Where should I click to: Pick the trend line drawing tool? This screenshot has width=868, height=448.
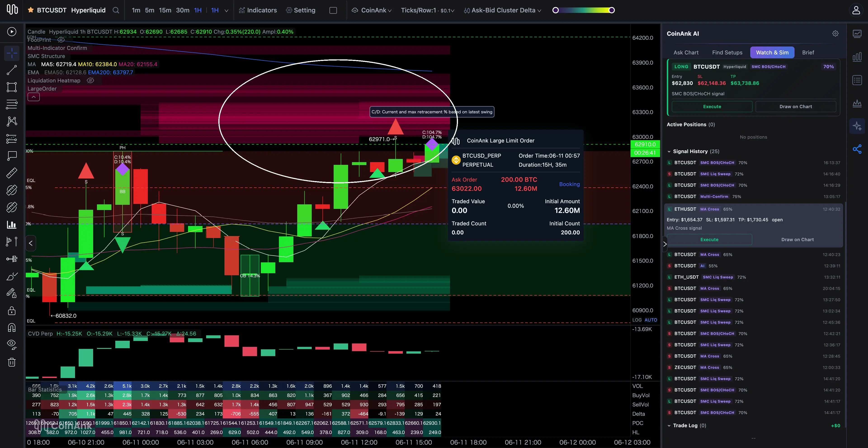[12, 70]
